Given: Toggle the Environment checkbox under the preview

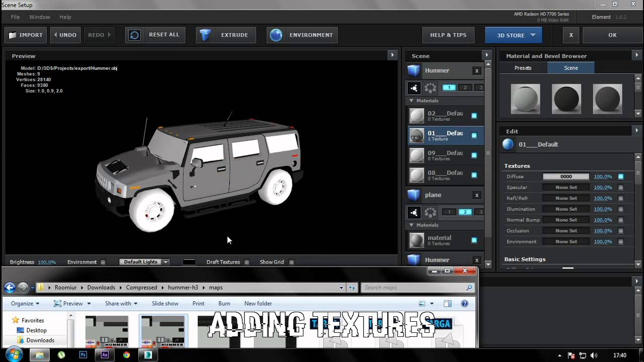Looking at the screenshot, I should pyautogui.click(x=103, y=262).
